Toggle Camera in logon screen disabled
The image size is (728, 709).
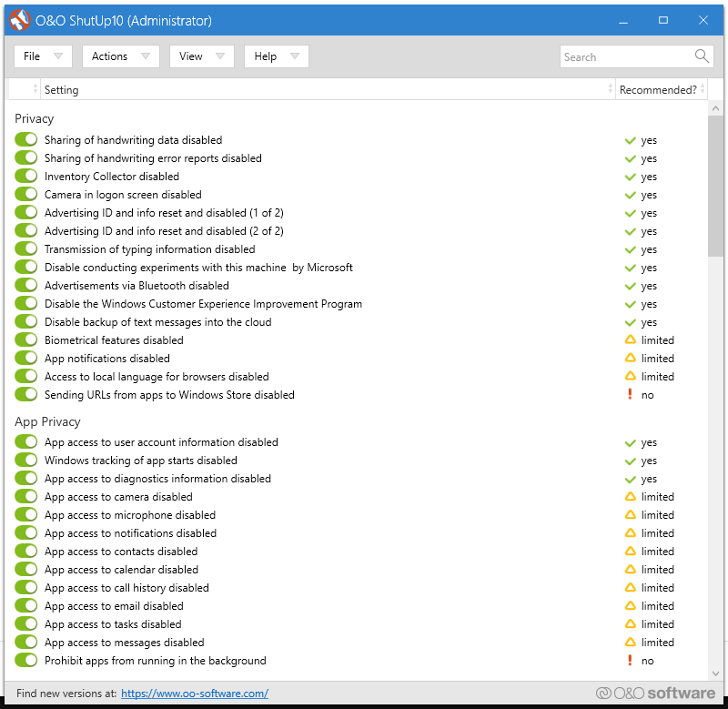click(26, 194)
